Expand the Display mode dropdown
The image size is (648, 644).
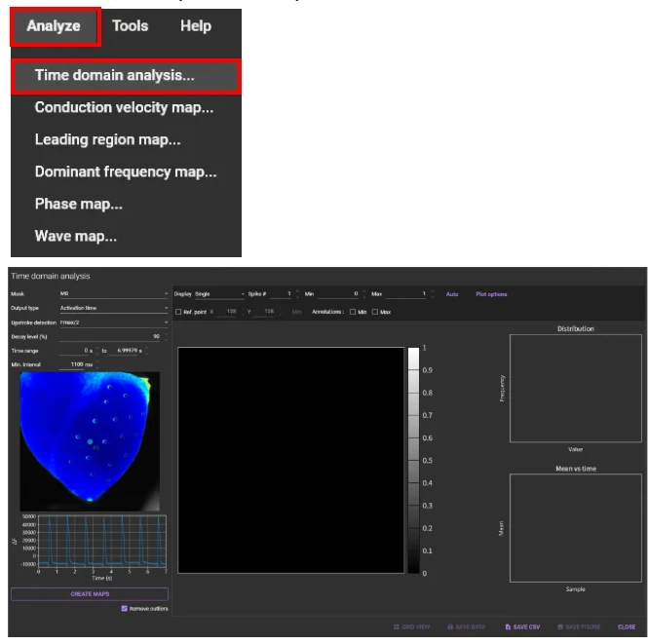click(218, 293)
